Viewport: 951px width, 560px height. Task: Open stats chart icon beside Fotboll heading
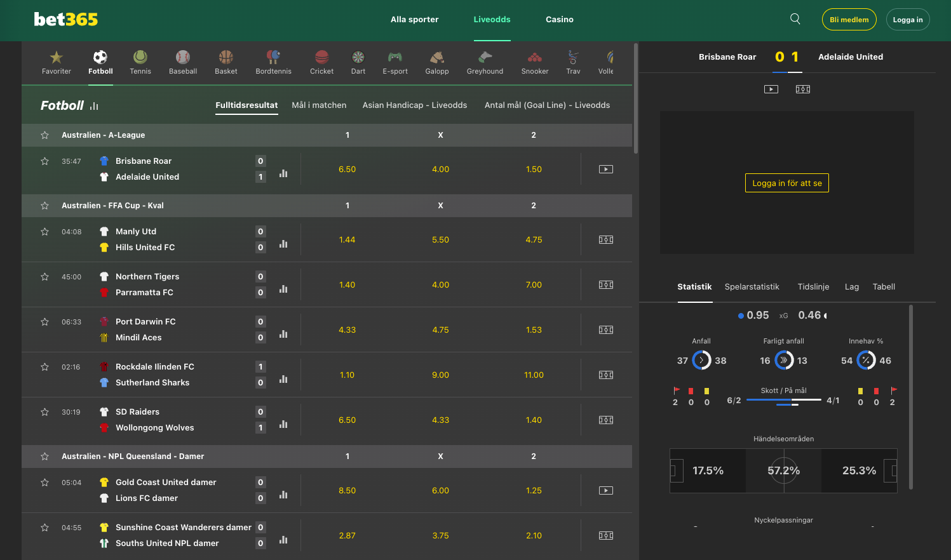[x=94, y=106]
